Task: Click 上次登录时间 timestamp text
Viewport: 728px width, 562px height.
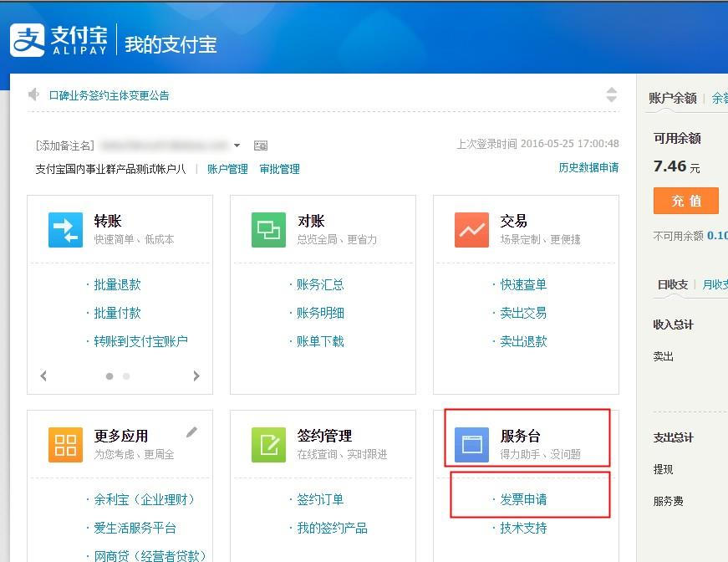Action: (537, 144)
